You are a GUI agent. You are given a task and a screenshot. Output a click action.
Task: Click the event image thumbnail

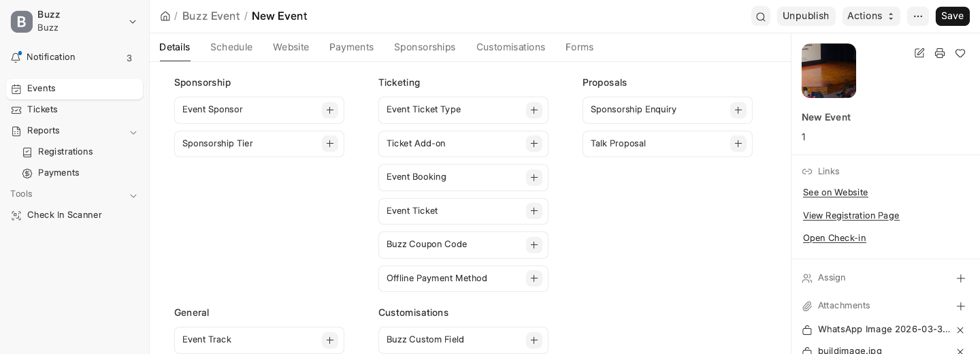[829, 71]
